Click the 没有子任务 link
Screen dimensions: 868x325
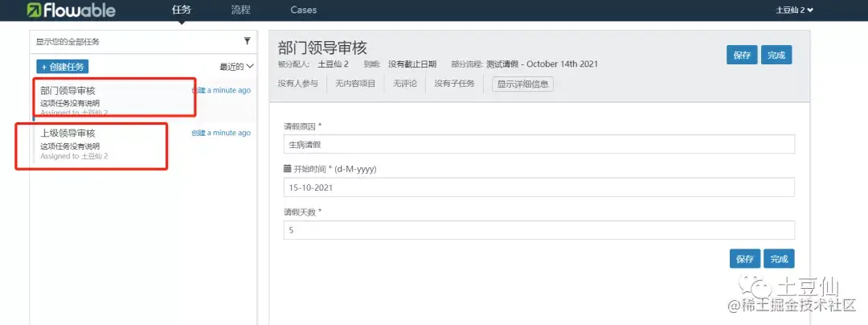[454, 84]
